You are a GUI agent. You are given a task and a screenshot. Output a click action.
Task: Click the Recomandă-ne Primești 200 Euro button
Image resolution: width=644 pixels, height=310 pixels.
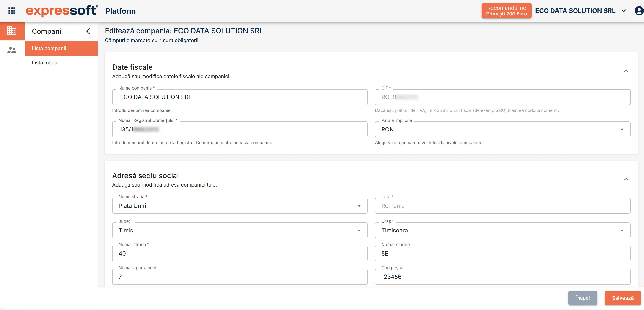(x=506, y=11)
